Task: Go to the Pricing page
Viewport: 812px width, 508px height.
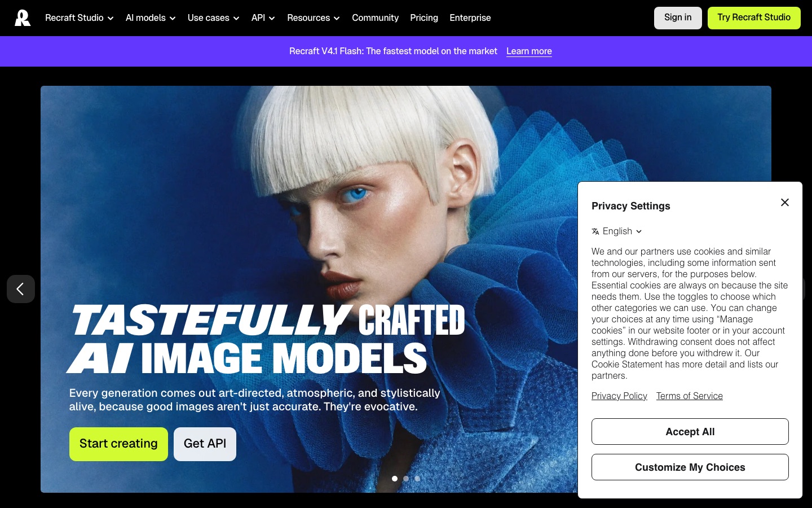Action: 424,18
